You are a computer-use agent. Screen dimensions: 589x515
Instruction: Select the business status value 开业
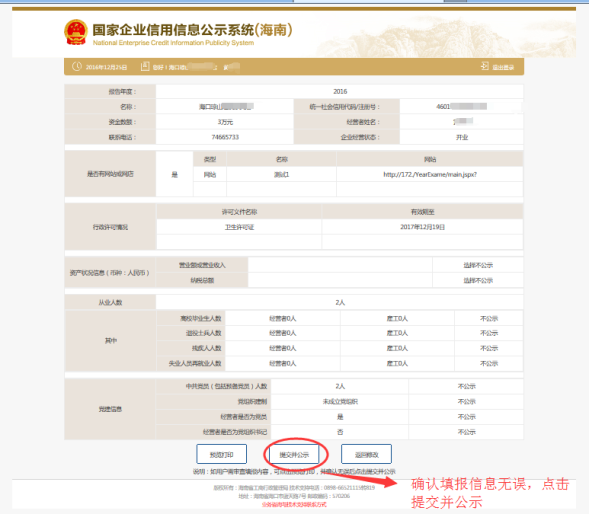pyautogui.click(x=462, y=137)
